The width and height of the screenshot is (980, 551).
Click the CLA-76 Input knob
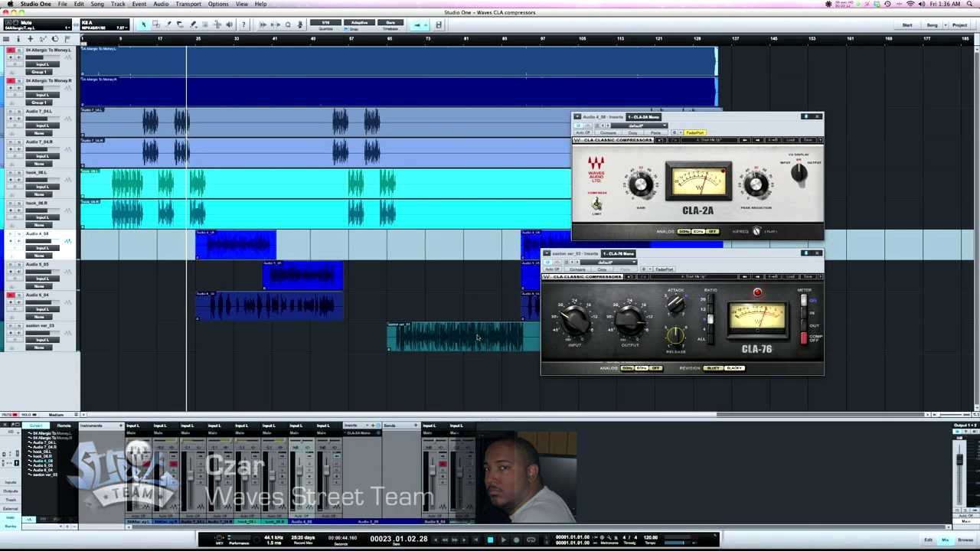pos(573,318)
